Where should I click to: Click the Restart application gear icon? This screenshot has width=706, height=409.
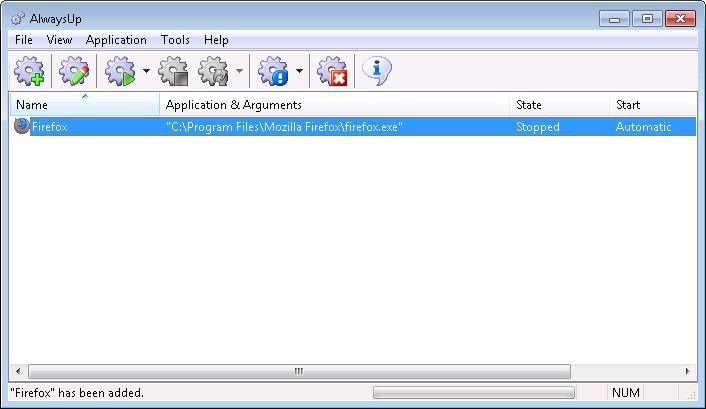[213, 71]
